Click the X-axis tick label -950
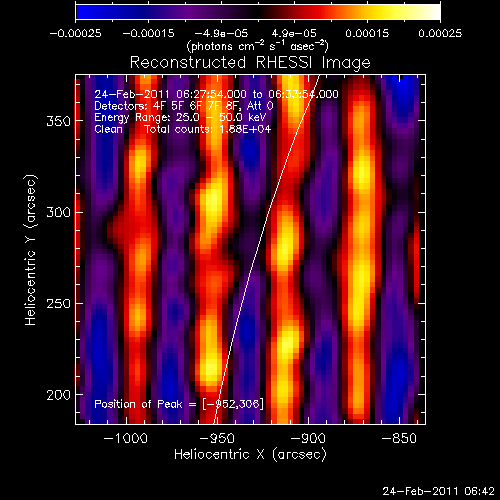This screenshot has height=500, width=500. [217, 438]
